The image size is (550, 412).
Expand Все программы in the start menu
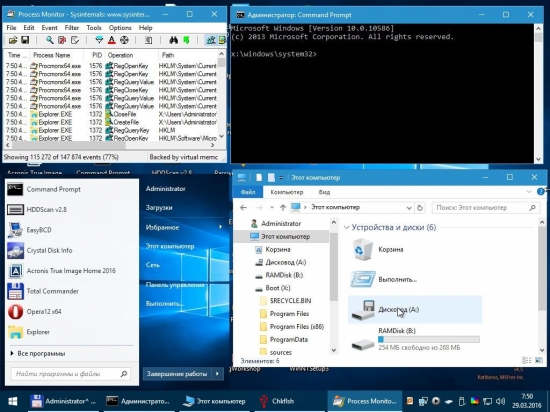(38, 353)
